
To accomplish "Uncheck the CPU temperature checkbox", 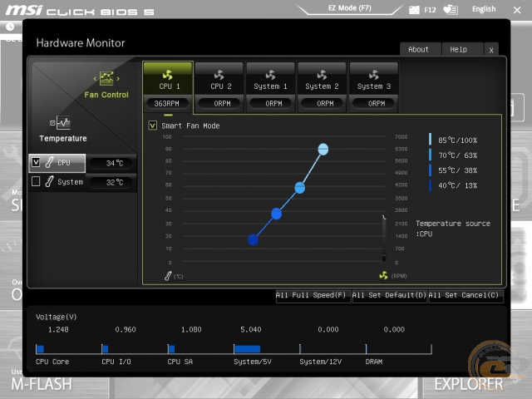I will pos(36,162).
